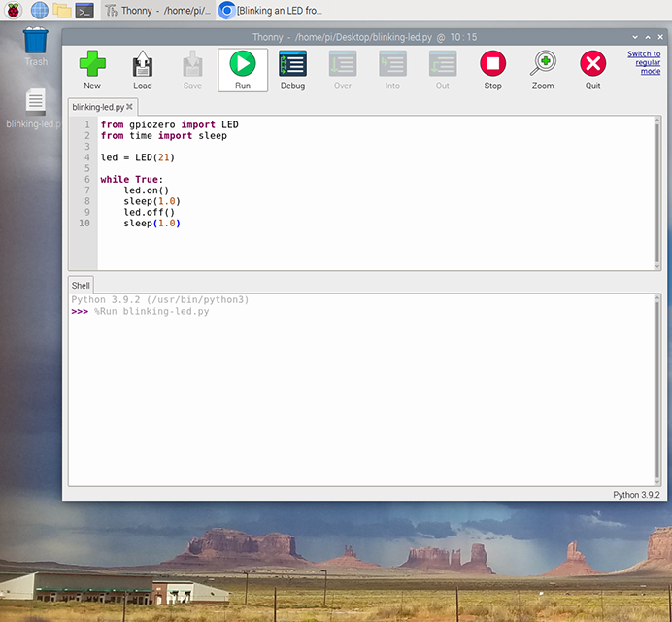This screenshot has width=672, height=622.
Task: Stop the running program
Action: pos(493,63)
